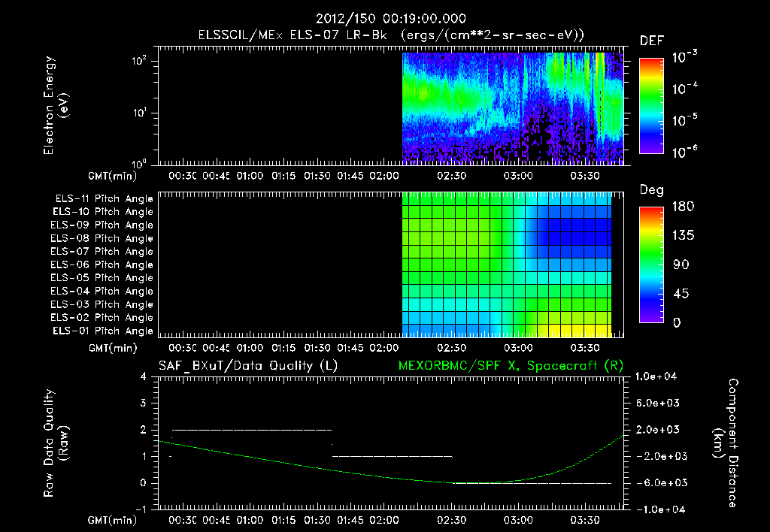Click the Electron Energy (eV) axis label
Viewport: 770px width, 532px height.
point(56,105)
